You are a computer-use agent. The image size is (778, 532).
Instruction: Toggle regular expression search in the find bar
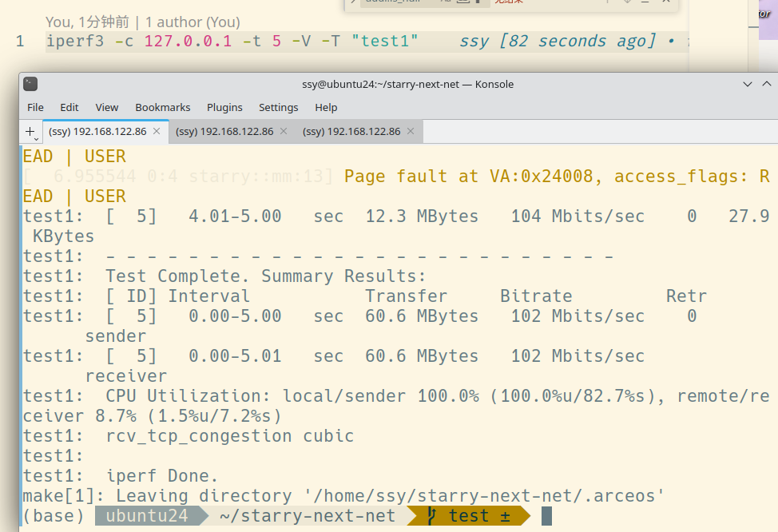(477, 3)
